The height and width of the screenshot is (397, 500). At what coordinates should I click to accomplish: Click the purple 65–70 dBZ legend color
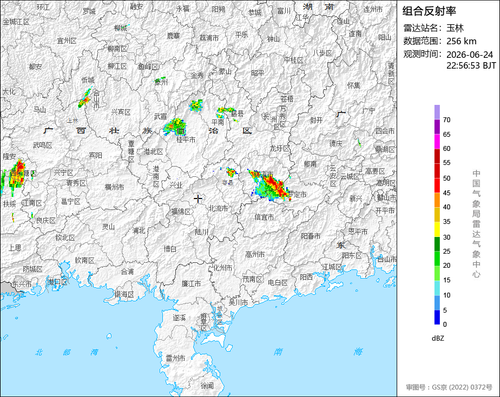coord(437,127)
